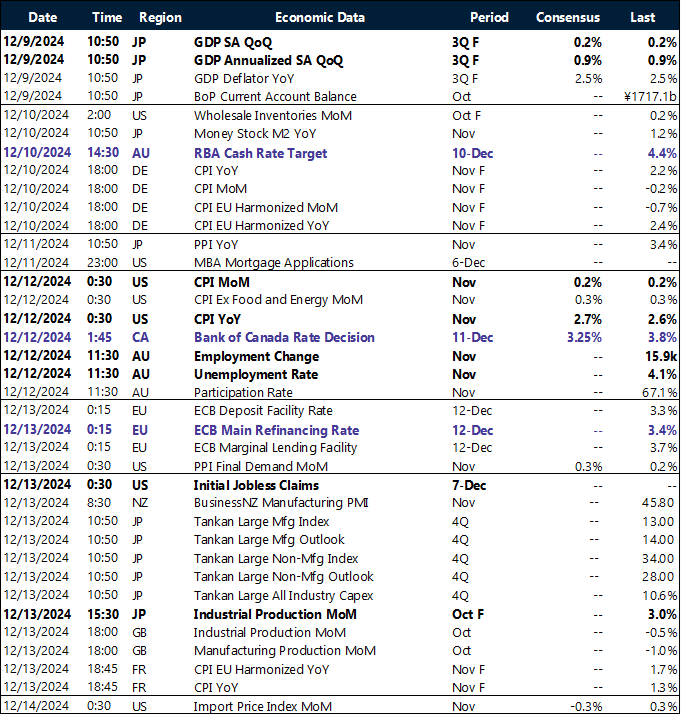Select the GDP Deflator YoY cell
This screenshot has width=681, height=715.
pos(244,78)
